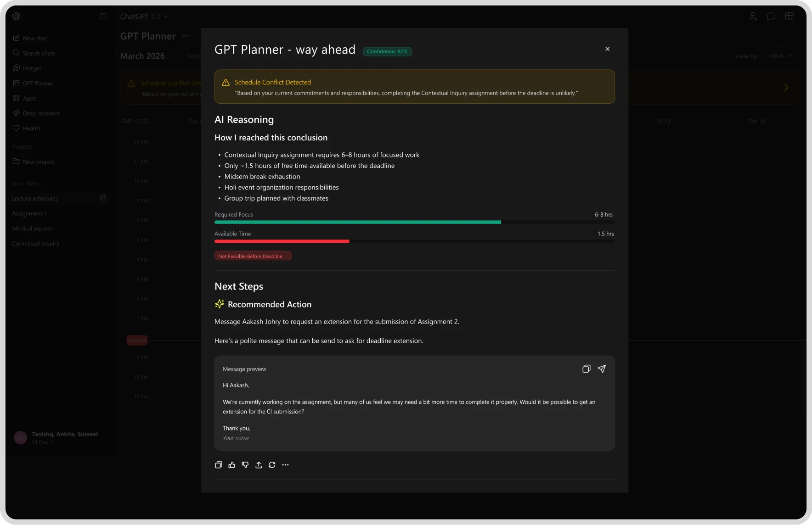Expand conflict banner chevron on right
Screen dimensions: 812x525
(x=786, y=87)
